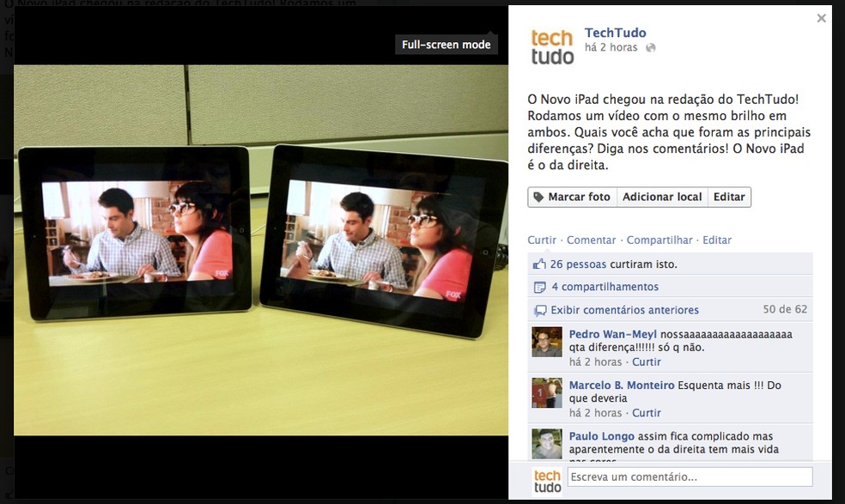
Task: Enter Full-screen mode
Action: point(446,44)
